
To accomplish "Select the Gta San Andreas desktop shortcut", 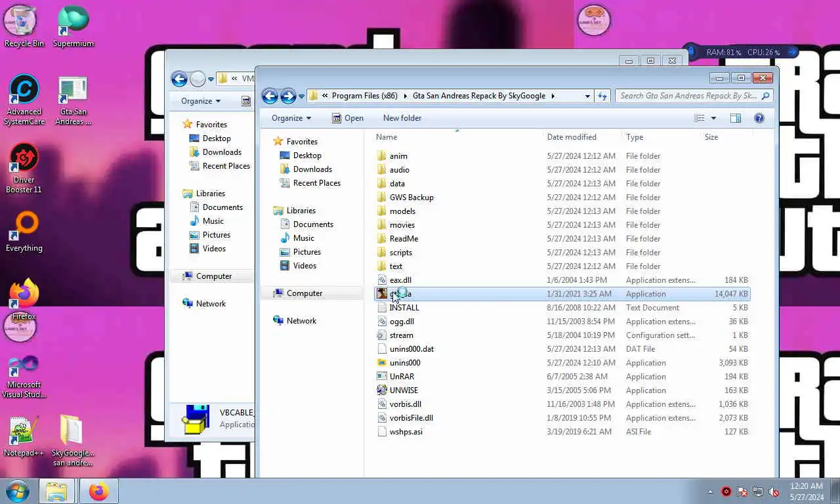I will click(x=73, y=100).
